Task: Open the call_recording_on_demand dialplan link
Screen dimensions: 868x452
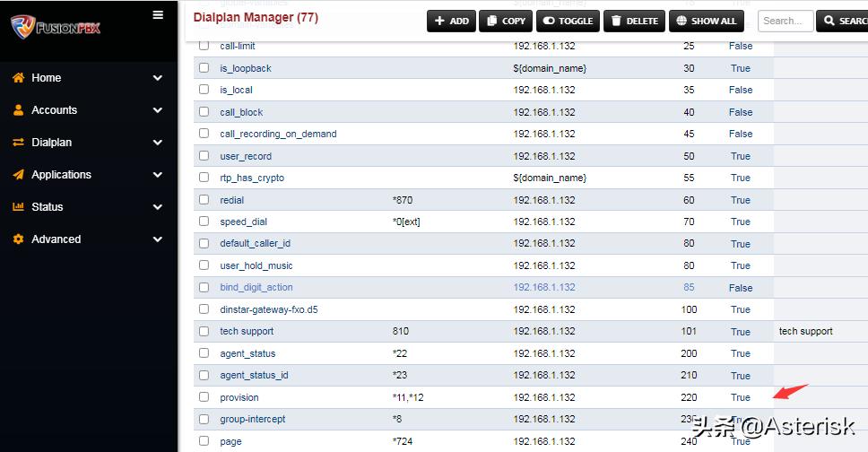Action: (278, 134)
